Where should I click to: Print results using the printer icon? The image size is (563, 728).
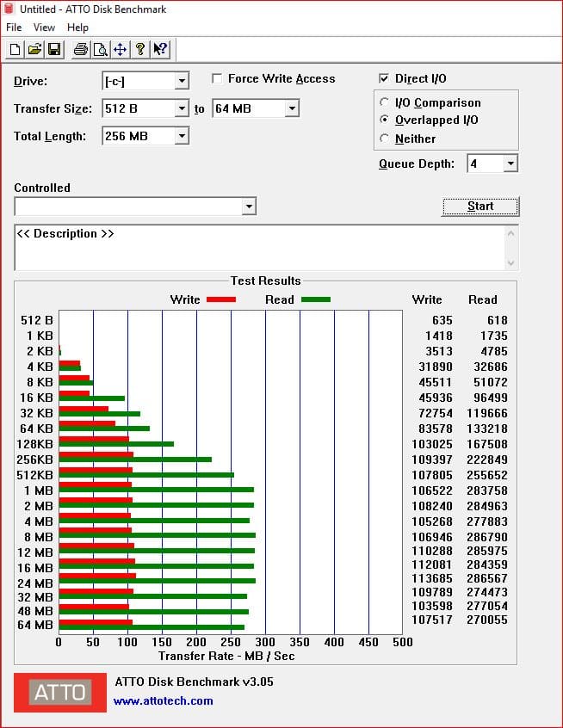pos(81,49)
